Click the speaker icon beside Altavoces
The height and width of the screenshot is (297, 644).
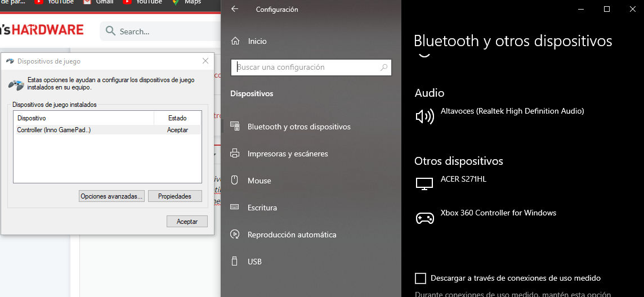[x=424, y=117]
